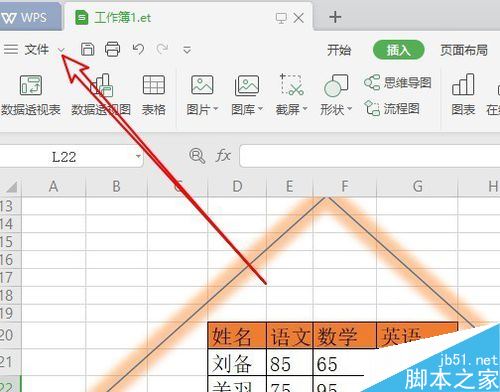Expand the 图片 dropdown arrow
Image resolution: width=500 pixels, height=392 pixels.
(x=215, y=109)
